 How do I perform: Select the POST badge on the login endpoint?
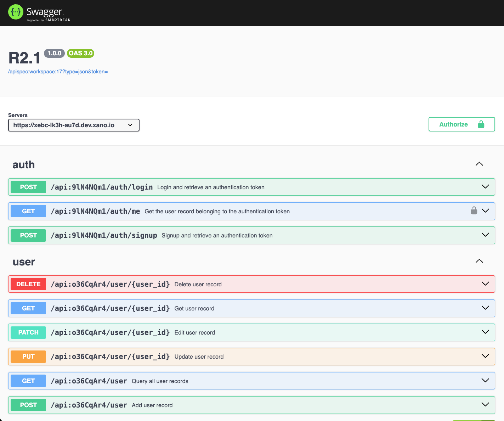28,187
